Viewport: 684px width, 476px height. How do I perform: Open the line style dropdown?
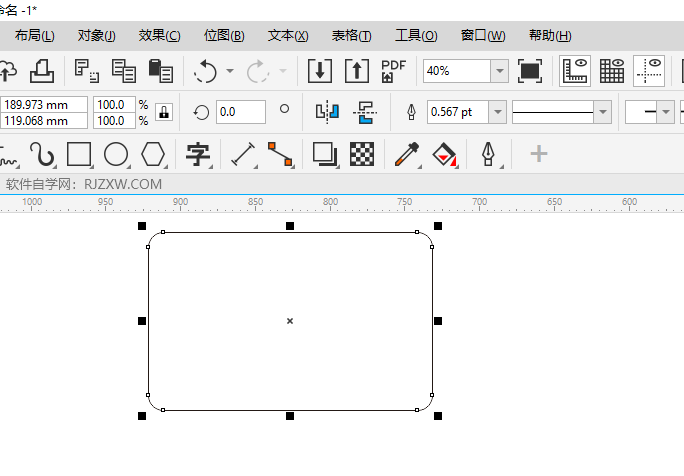602,112
